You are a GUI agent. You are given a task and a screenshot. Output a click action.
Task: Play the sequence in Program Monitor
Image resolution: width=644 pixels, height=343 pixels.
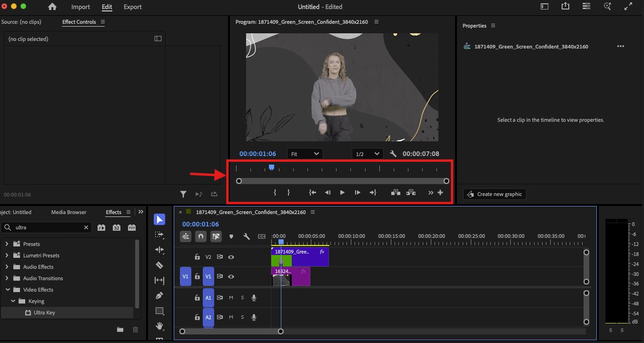tap(342, 193)
